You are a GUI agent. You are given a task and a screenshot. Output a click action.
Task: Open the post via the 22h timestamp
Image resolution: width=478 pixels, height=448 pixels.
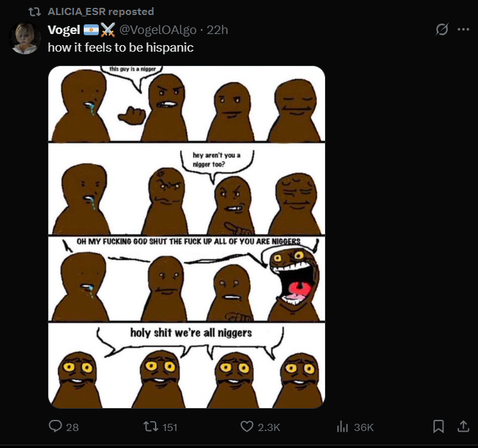[217, 29]
